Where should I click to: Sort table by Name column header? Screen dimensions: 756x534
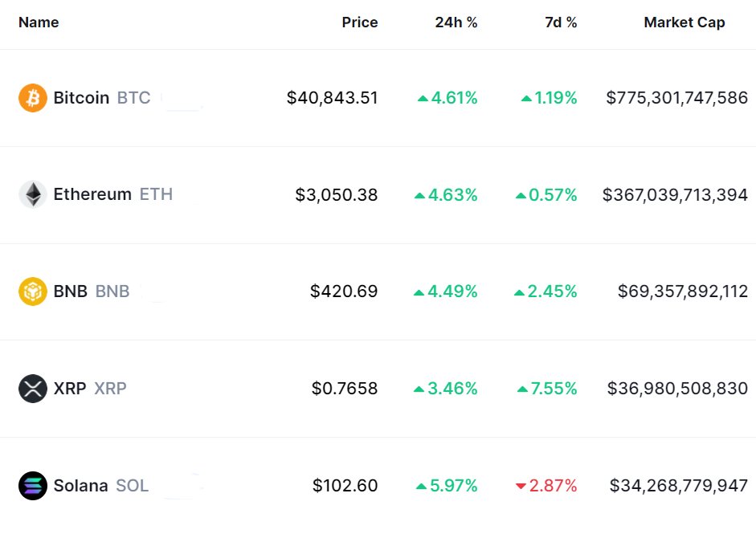coord(39,22)
